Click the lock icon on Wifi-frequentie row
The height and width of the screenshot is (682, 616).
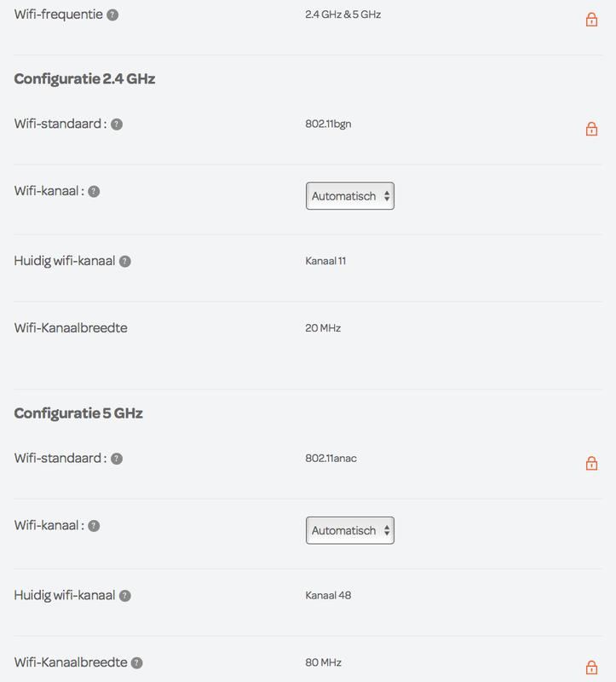click(x=591, y=20)
